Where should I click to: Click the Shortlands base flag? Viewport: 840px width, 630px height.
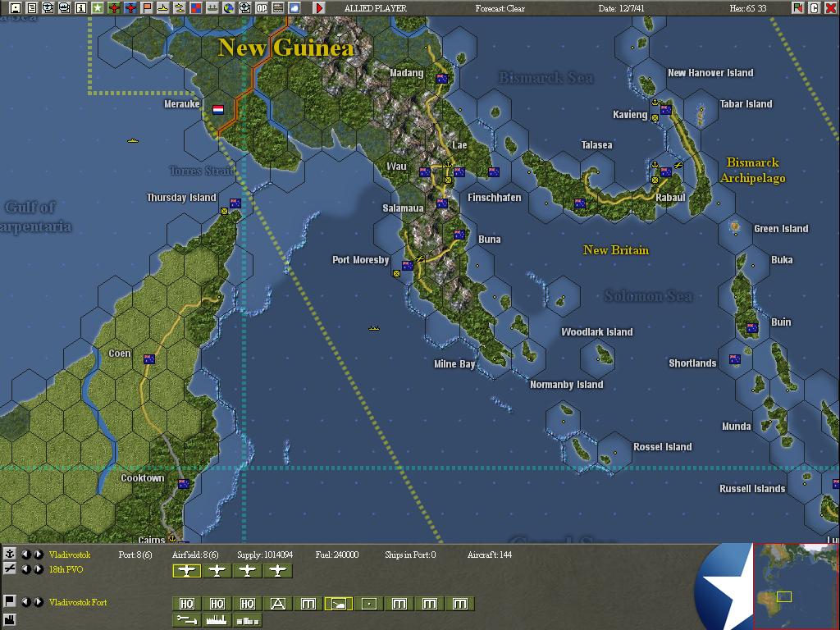[x=735, y=359]
